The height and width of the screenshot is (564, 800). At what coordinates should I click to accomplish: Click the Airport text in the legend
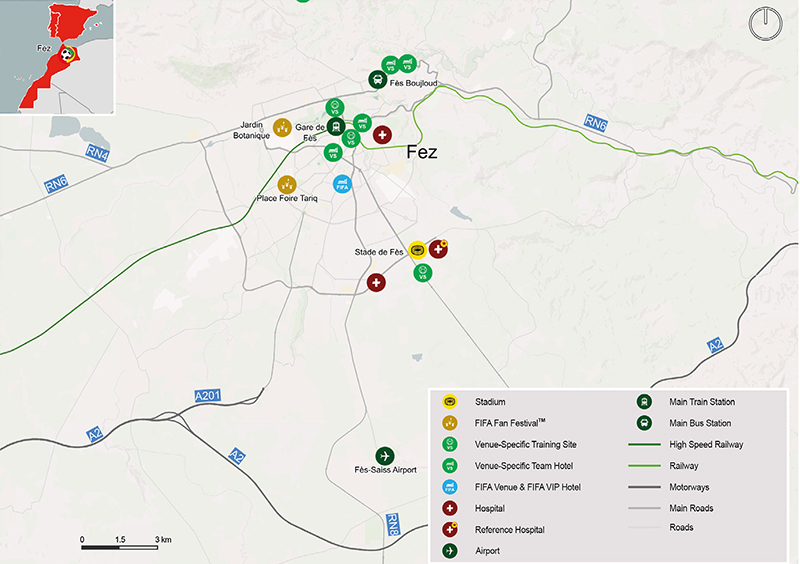pyautogui.click(x=487, y=551)
